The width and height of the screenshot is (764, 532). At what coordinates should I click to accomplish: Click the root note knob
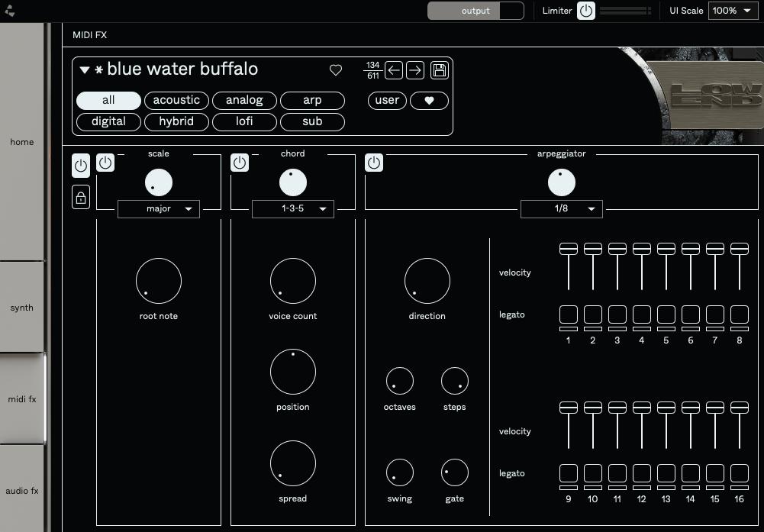coord(158,280)
